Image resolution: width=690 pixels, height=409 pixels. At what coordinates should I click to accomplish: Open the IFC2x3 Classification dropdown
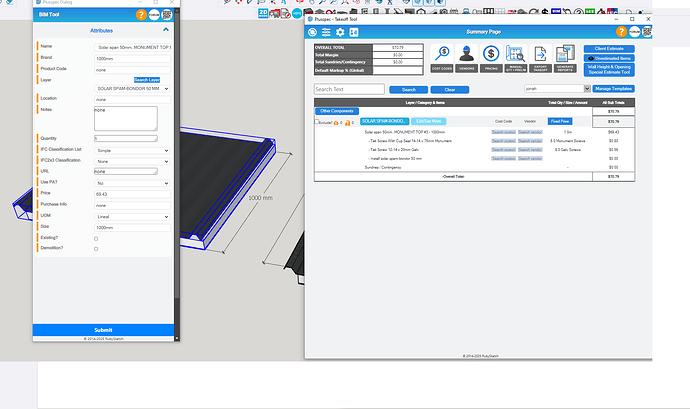[132, 162]
